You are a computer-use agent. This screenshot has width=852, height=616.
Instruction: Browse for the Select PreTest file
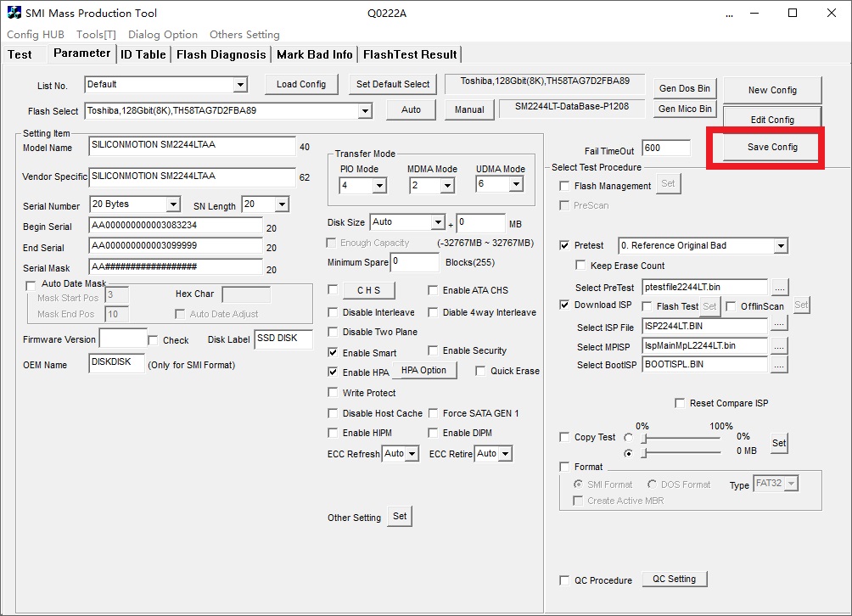pos(779,288)
